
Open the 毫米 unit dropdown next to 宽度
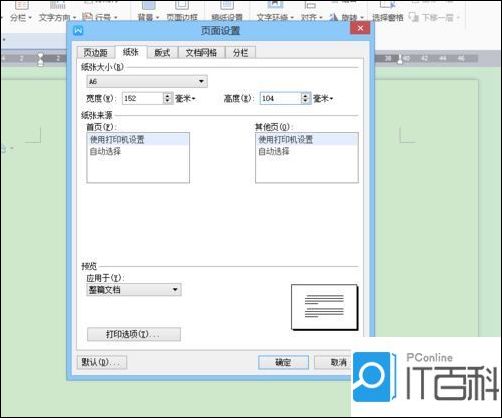(x=185, y=99)
